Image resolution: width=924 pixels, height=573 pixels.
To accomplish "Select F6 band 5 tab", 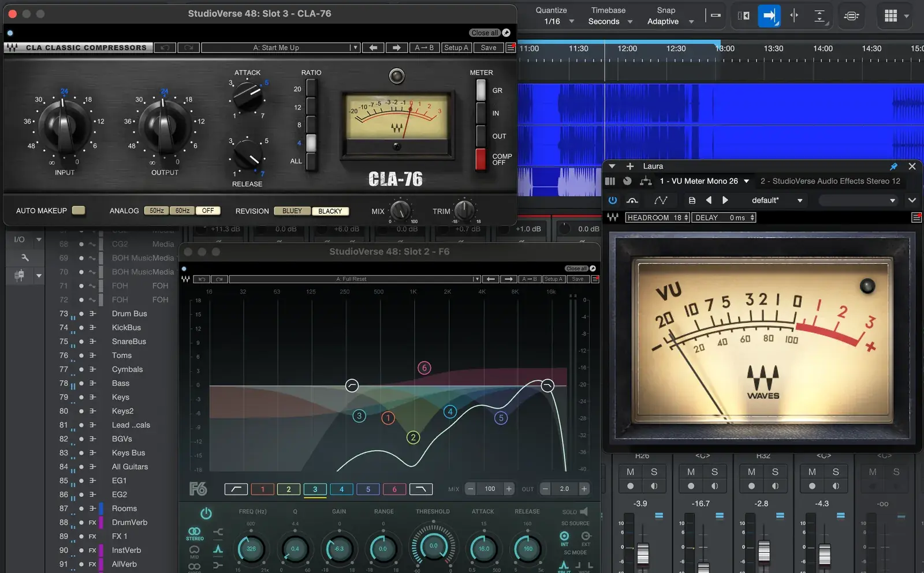I will (x=368, y=489).
